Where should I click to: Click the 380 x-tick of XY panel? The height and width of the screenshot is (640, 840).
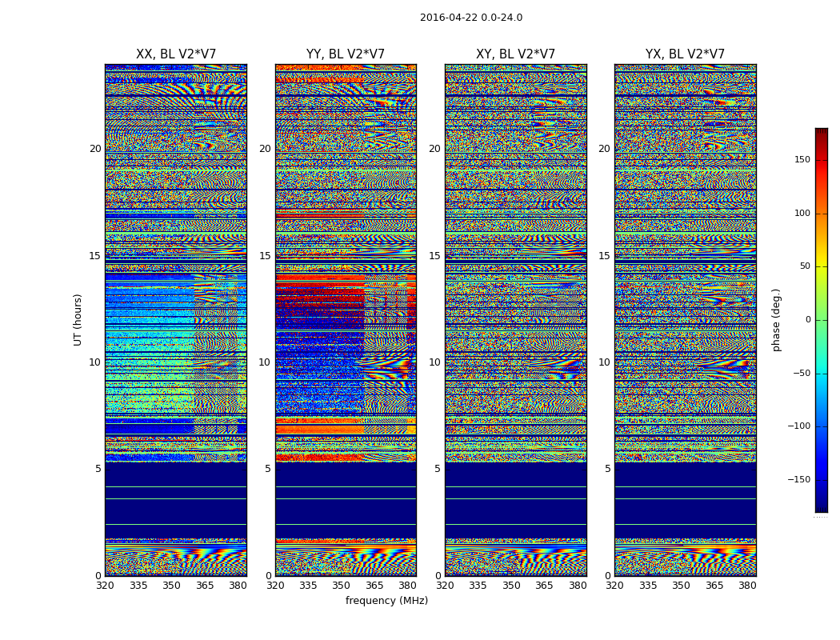point(578,586)
